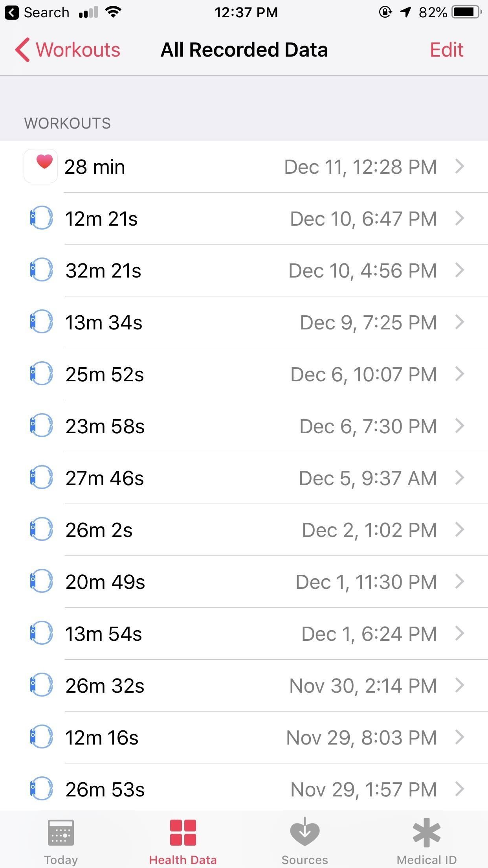Open the Medical ID asterisk icon
488x868 pixels.
(x=427, y=832)
